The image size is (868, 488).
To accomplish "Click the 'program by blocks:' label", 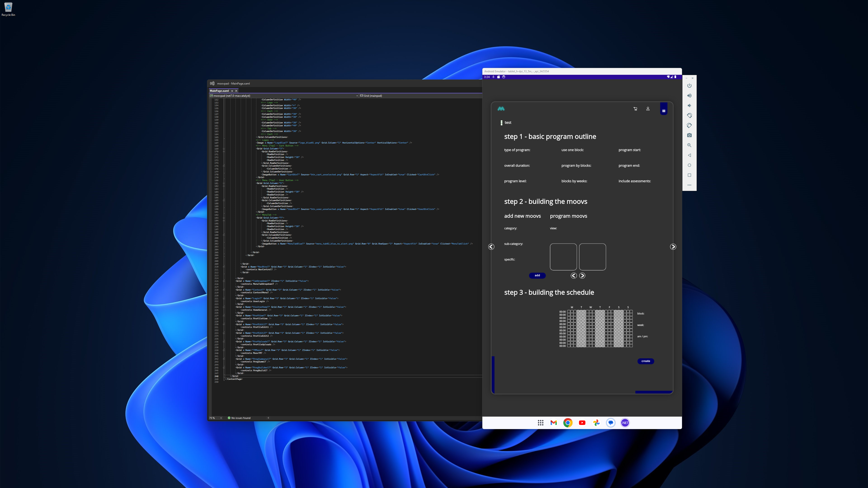I will click(x=576, y=166).
